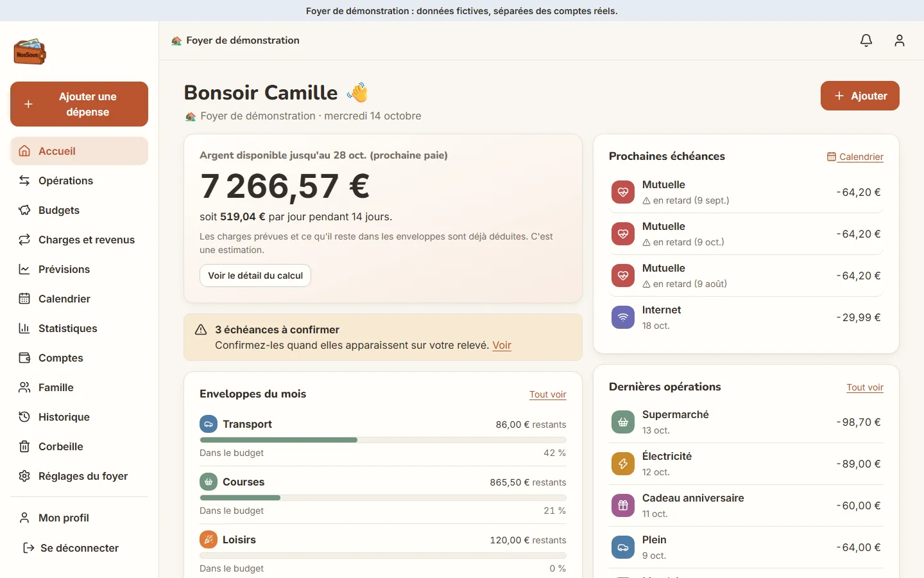The height and width of the screenshot is (578, 924).
Task: Click the Courses budget progress bar
Action: tap(383, 498)
